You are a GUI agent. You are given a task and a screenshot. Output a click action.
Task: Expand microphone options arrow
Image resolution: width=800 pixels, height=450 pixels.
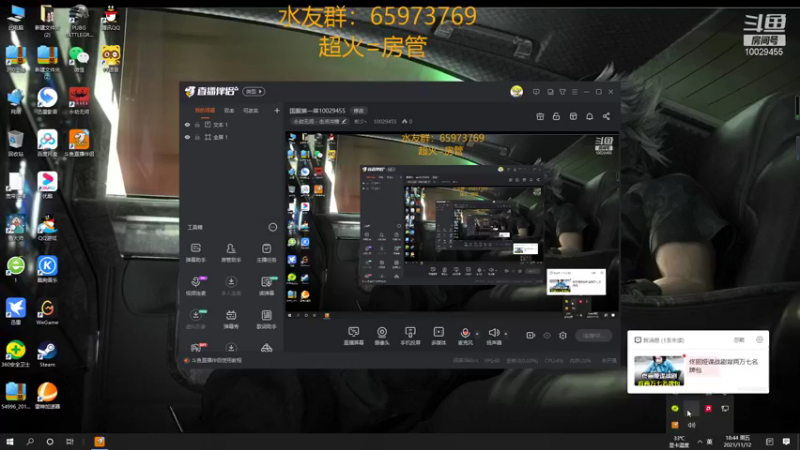(477, 334)
